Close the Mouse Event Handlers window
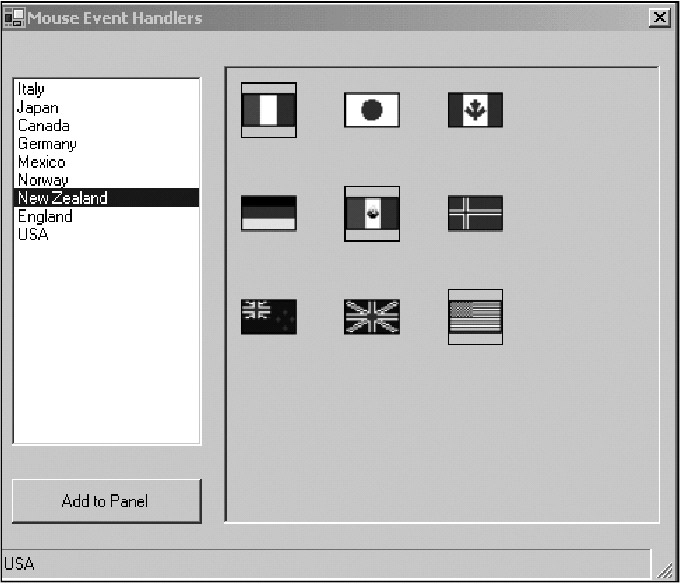The width and height of the screenshot is (682, 586). tap(658, 18)
